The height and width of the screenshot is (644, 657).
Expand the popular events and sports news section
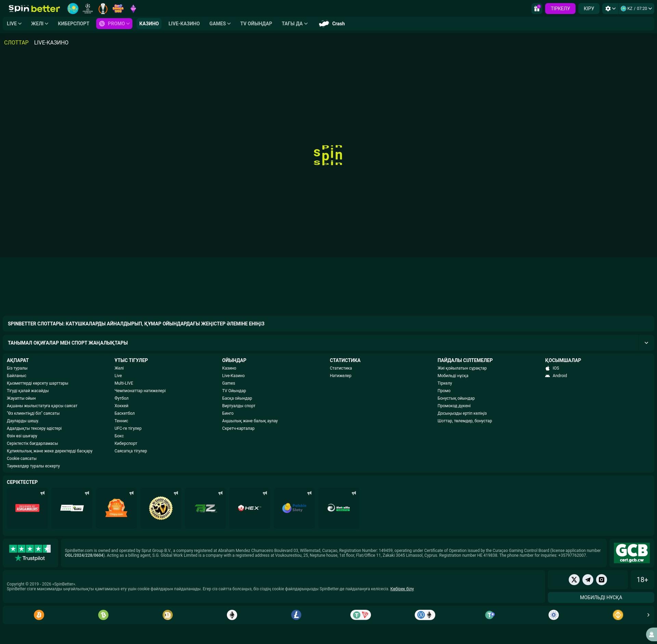point(646,343)
